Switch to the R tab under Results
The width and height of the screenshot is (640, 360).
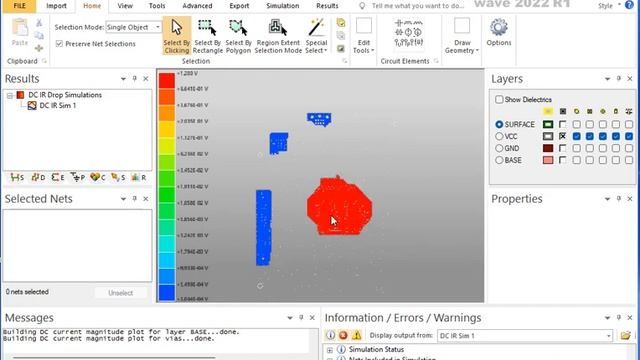point(139,178)
